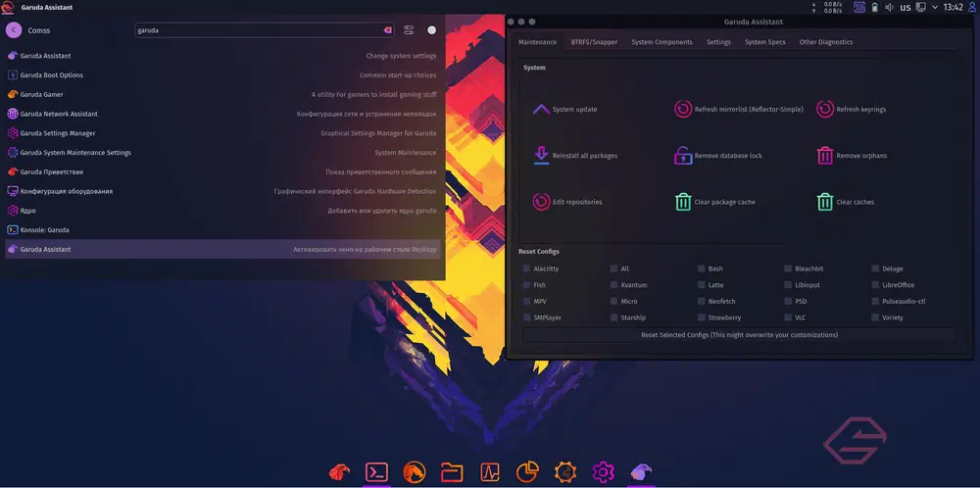Run System update in Garuda Assistant
The height and width of the screenshot is (488, 980).
[x=565, y=110]
